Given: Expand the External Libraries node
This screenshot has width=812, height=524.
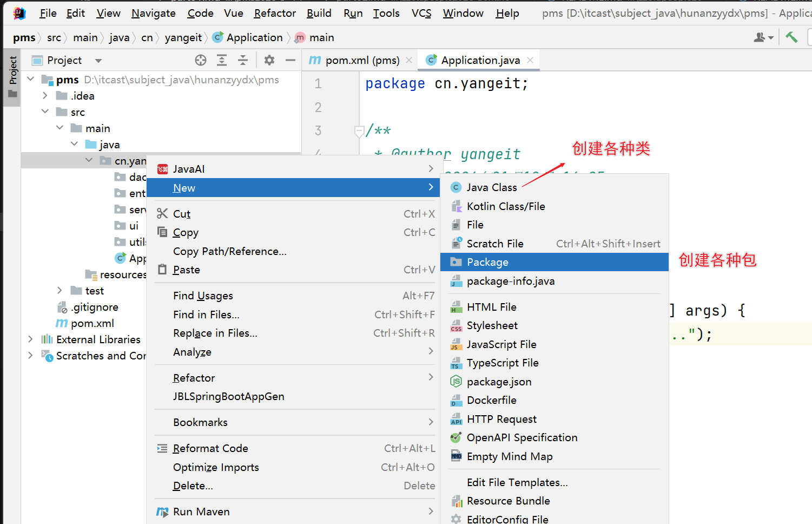Looking at the screenshot, I should [31, 339].
